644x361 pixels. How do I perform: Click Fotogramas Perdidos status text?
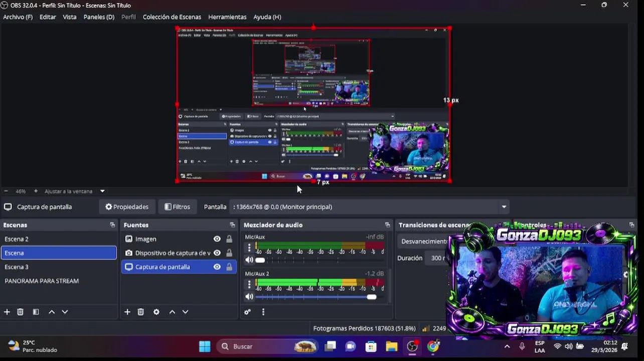tap(364, 328)
